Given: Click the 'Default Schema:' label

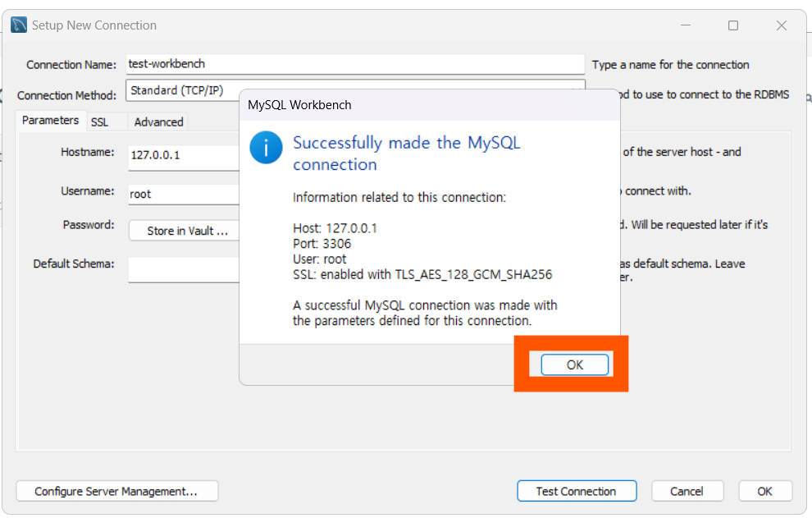Looking at the screenshot, I should [x=74, y=264].
